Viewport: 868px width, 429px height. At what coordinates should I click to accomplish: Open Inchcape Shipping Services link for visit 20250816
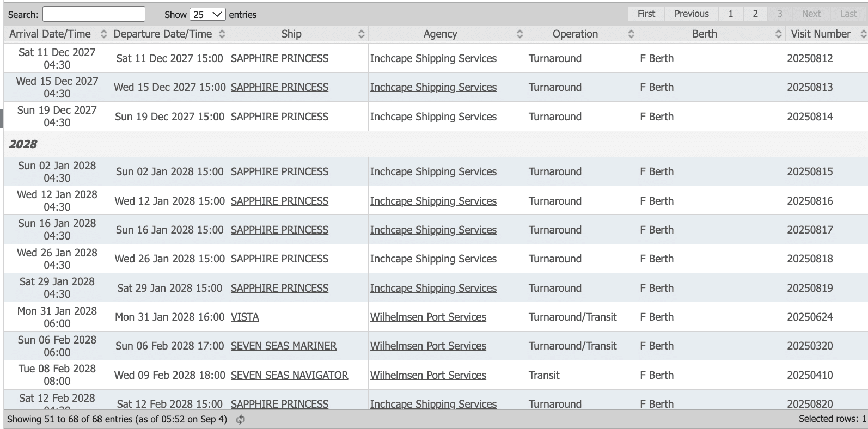[x=433, y=201]
